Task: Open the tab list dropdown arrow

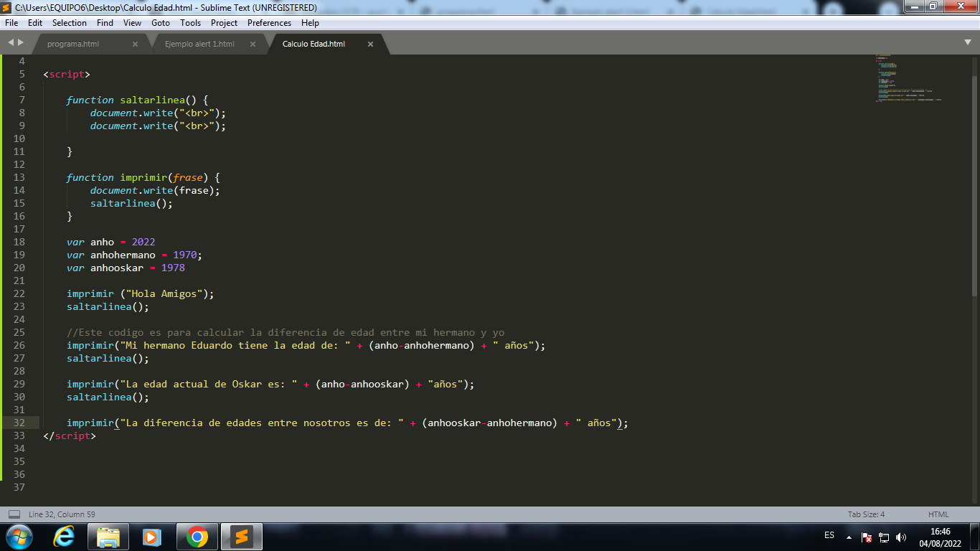Action: coord(968,43)
